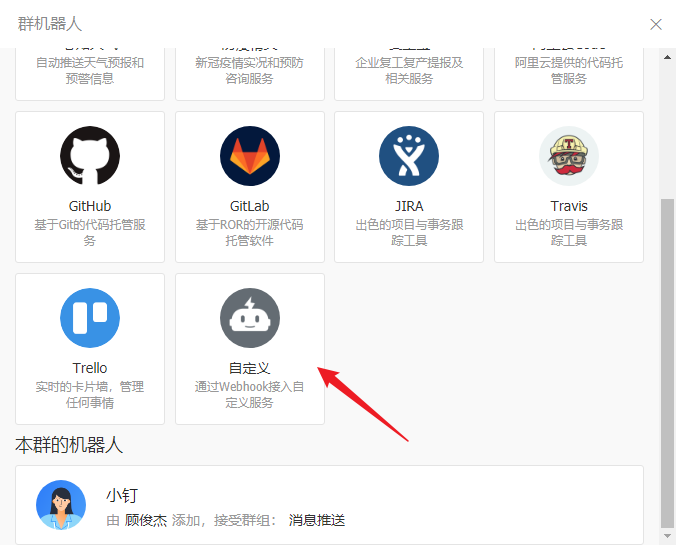This screenshot has height=545, width=676.
Task: Click the GitLab fox logo
Action: pos(250,156)
